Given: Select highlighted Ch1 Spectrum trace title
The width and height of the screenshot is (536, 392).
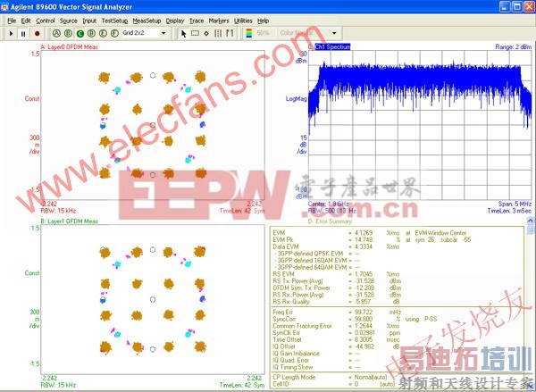Looking at the screenshot, I should 332,46.
